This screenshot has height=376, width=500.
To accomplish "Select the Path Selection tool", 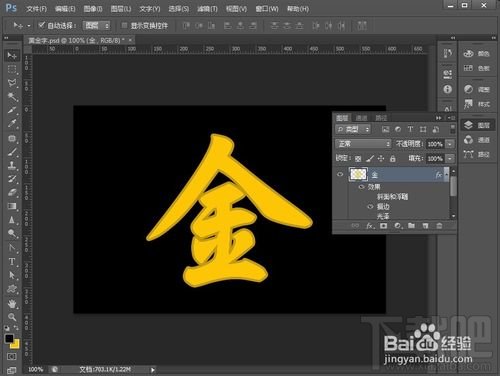I will click(12, 275).
